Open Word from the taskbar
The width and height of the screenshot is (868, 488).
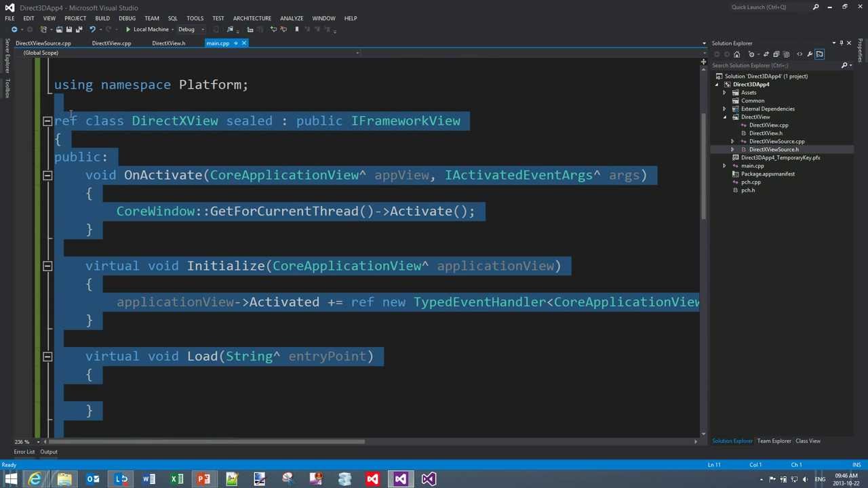(x=149, y=479)
